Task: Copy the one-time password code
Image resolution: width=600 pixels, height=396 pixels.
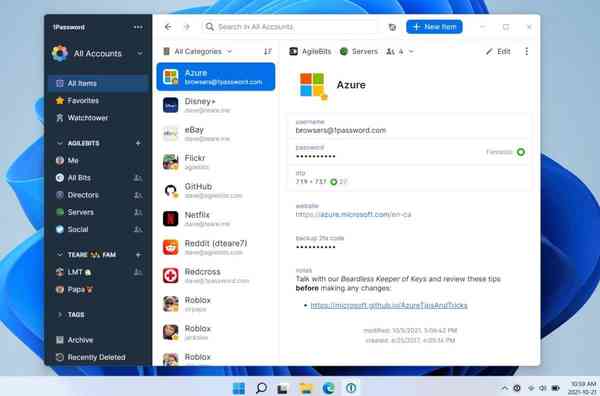Action: (311, 182)
